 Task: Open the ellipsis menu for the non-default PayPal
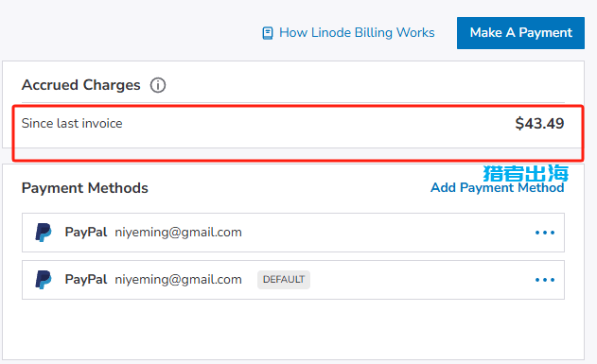pos(545,233)
